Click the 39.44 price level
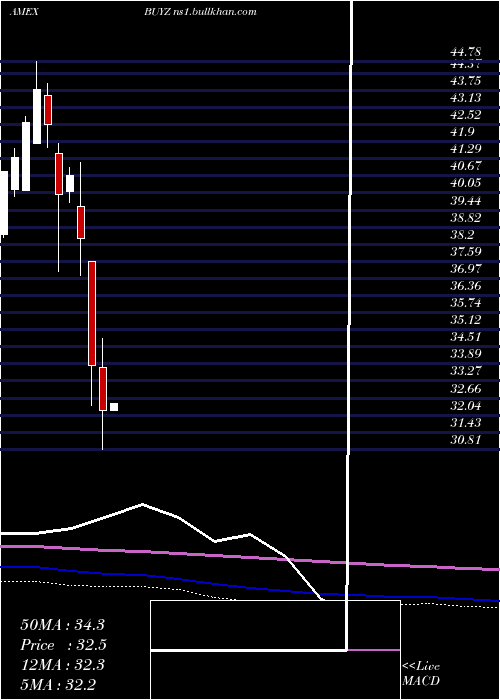Viewport: 500px width, 700px height. 465,201
